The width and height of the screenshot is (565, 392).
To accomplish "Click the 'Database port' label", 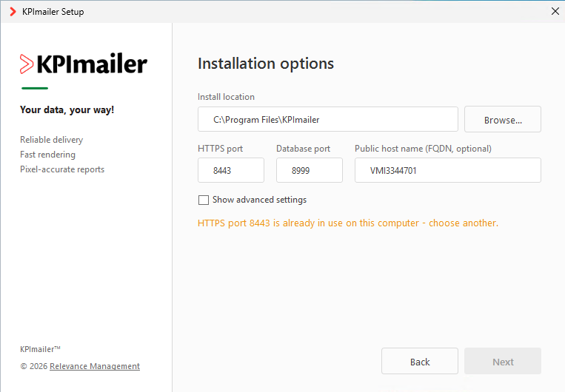I will (x=303, y=149).
